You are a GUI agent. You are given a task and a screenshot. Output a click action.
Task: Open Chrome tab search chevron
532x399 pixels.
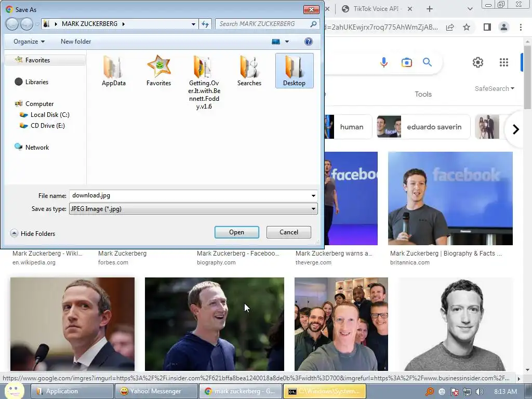tap(470, 9)
